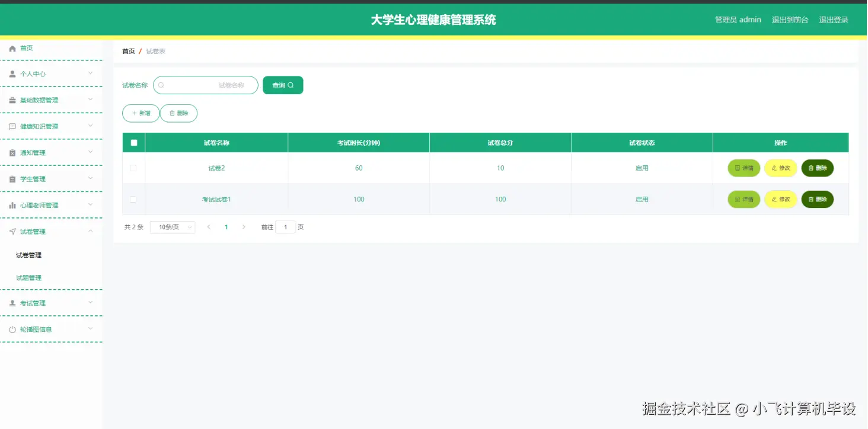This screenshot has height=429, width=868.
Task: Click the 共 2 条 total count text
Action: 134,227
